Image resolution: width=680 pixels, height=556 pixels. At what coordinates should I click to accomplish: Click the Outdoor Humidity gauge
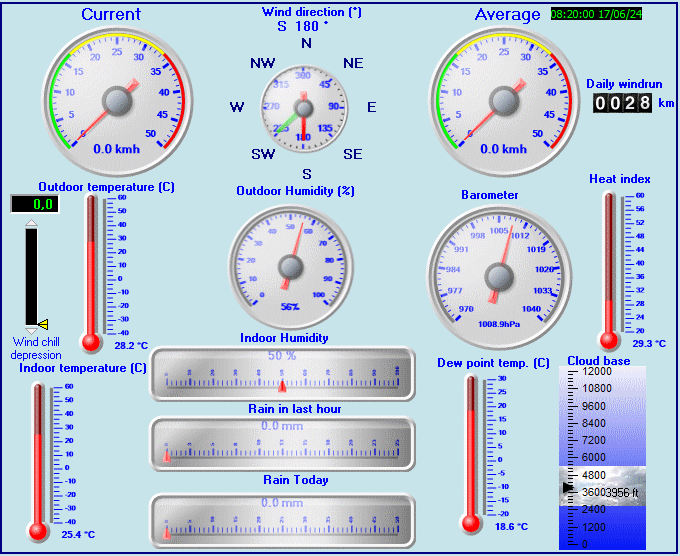click(x=291, y=266)
